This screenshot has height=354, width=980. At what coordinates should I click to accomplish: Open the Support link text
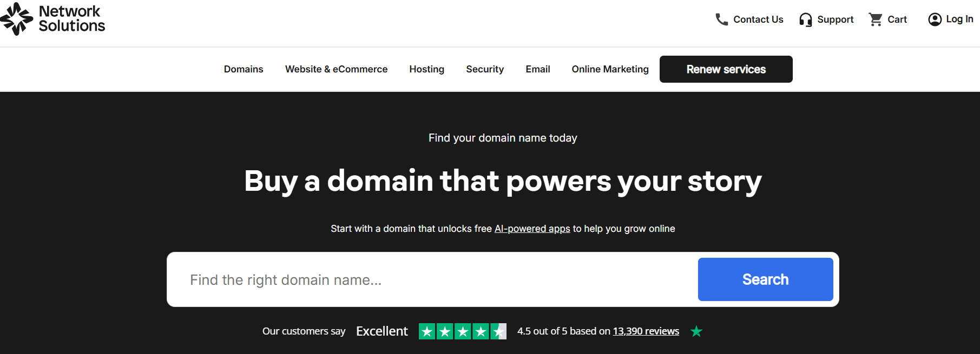pyautogui.click(x=835, y=19)
